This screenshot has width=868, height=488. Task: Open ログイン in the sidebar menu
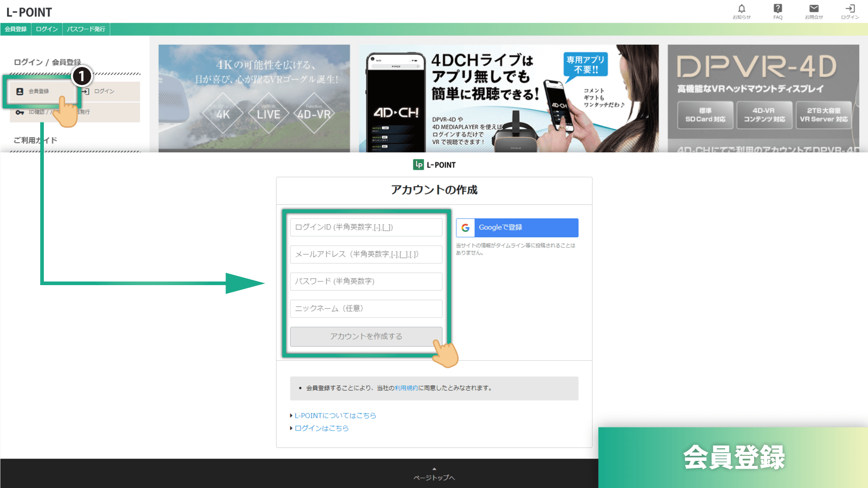108,91
